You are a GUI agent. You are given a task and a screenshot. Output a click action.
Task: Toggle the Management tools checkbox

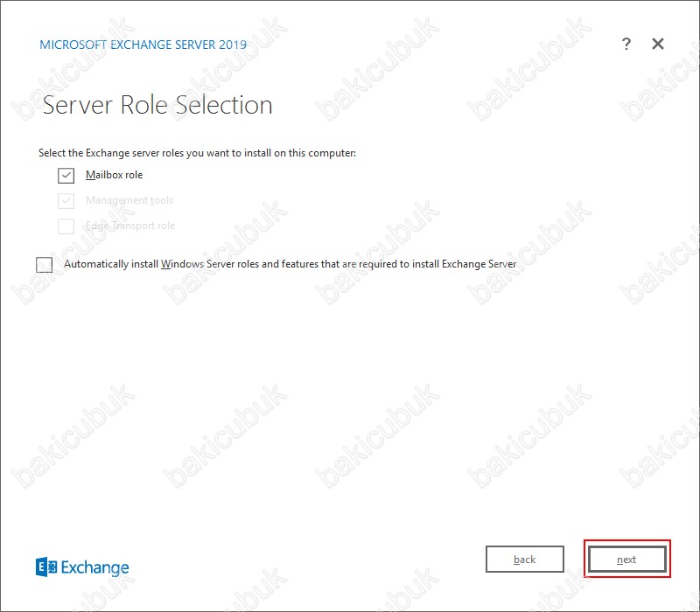66,201
